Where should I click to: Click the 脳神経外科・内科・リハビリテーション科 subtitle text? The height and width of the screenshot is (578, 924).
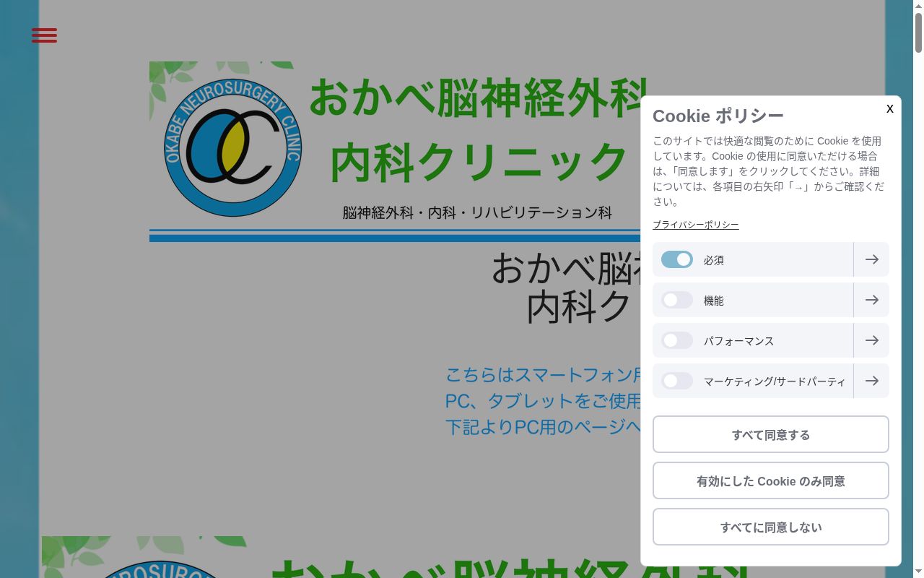click(477, 212)
